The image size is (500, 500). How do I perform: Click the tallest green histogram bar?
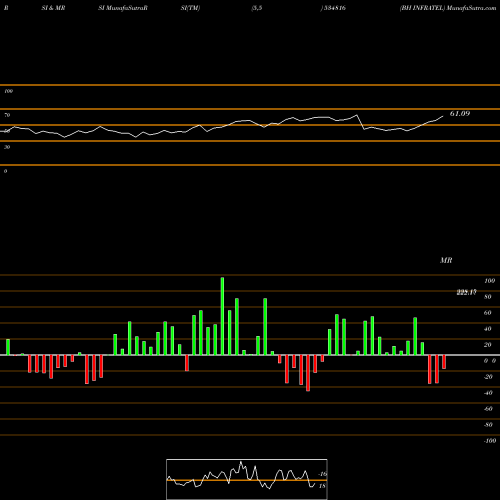click(222, 316)
